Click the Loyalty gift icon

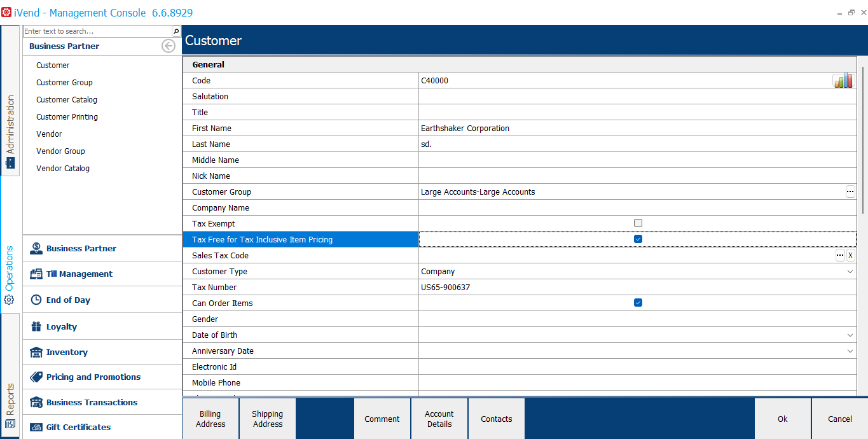[36, 326]
